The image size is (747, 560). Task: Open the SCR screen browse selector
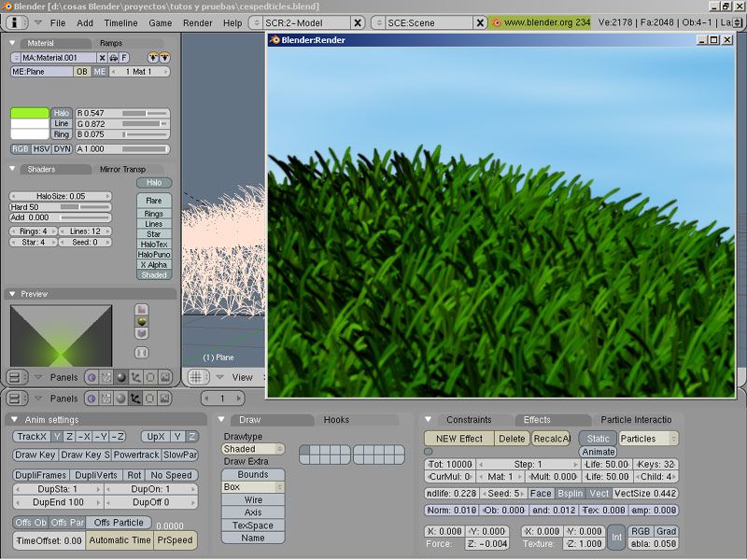pos(256,22)
